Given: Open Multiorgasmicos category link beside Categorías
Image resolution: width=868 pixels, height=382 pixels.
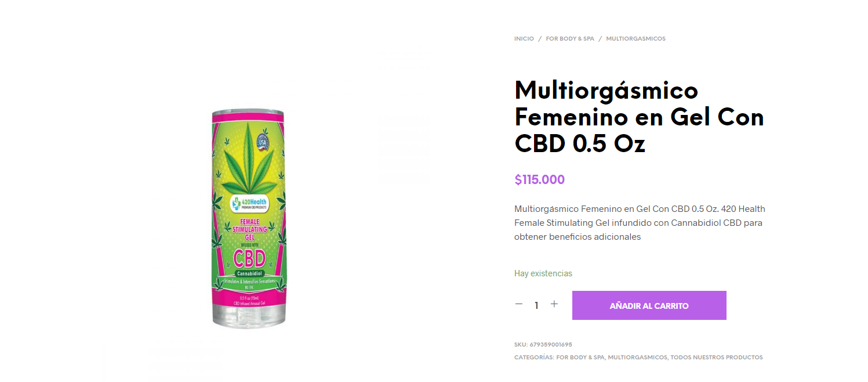Looking at the screenshot, I should [x=637, y=358].
